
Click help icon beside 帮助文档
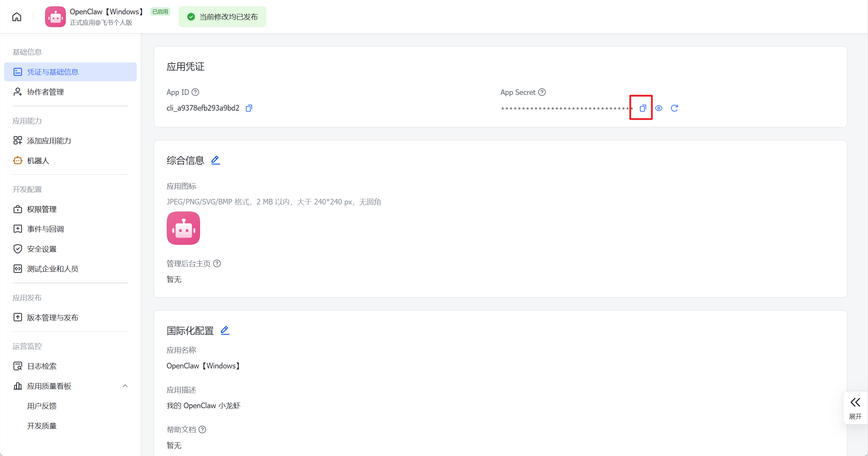pos(202,429)
